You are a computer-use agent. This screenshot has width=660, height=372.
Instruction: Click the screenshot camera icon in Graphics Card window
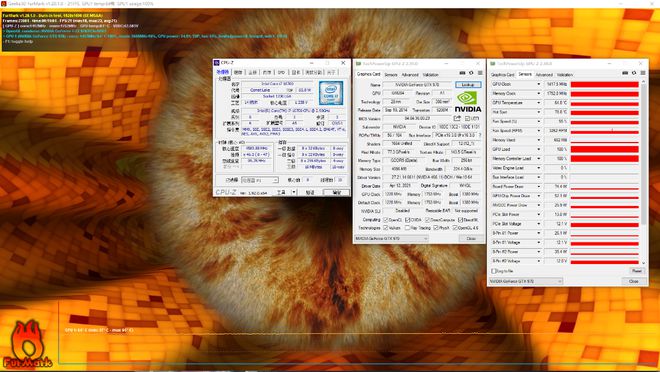462,73
